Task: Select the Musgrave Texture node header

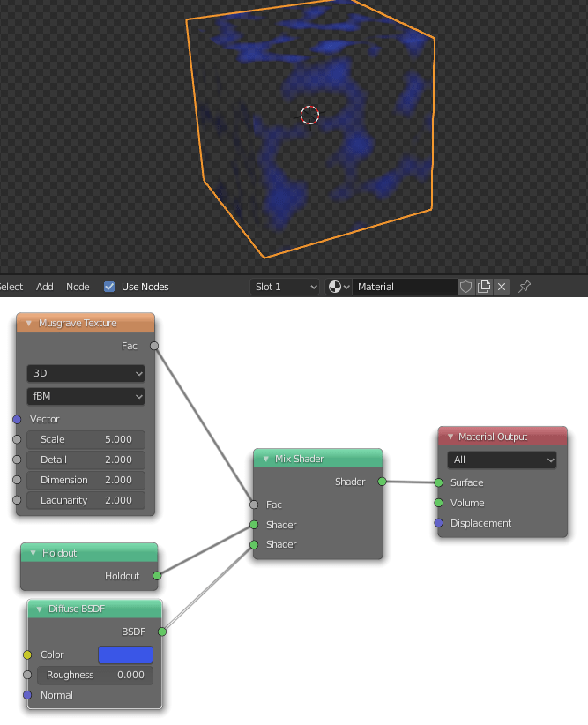Action: (86, 323)
